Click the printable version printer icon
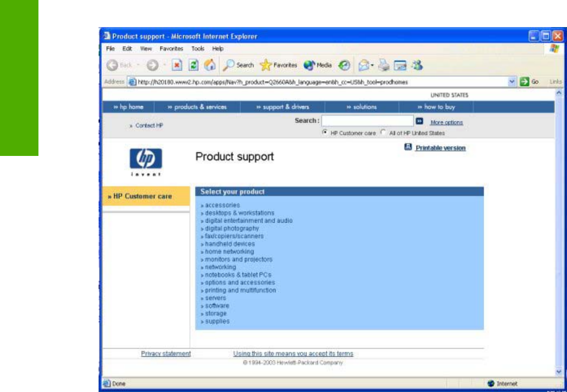 point(408,147)
